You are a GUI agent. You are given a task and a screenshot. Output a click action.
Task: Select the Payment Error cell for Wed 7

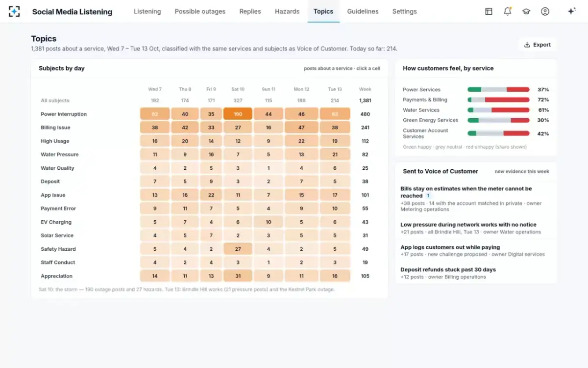pos(155,209)
